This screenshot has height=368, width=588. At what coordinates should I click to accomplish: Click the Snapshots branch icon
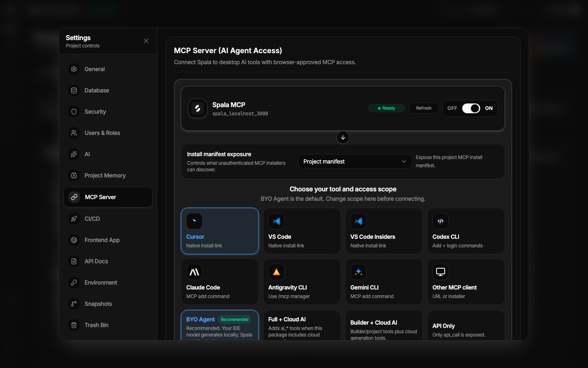coord(74,304)
